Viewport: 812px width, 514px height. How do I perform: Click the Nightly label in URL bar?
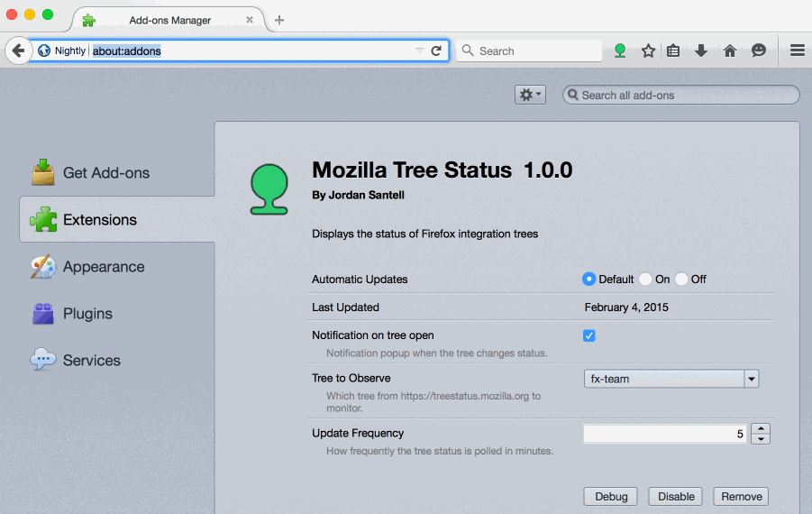(70, 50)
